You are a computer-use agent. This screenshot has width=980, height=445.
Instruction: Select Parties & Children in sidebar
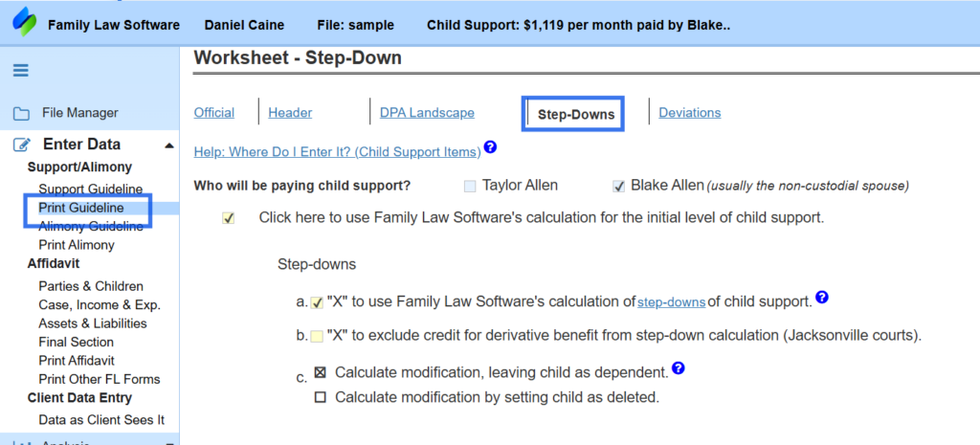click(x=91, y=286)
